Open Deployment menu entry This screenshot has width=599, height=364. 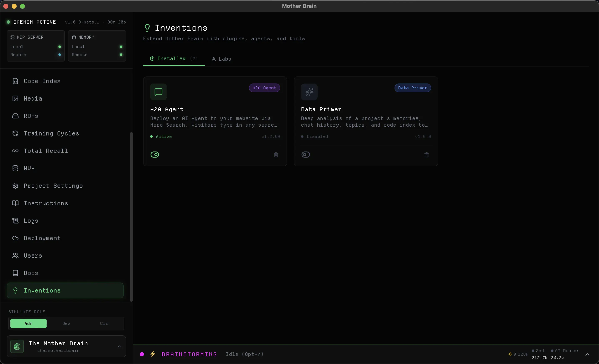[x=65, y=238]
